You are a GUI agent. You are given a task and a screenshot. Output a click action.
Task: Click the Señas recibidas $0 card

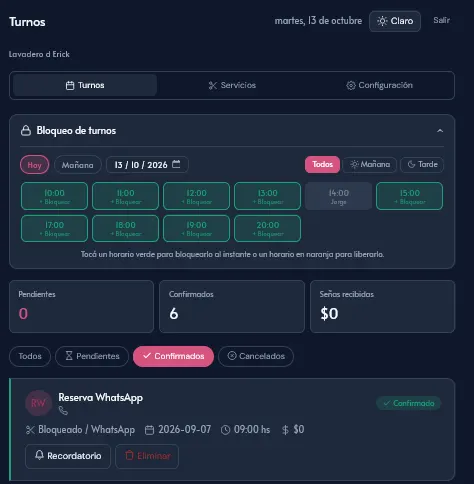(382, 306)
